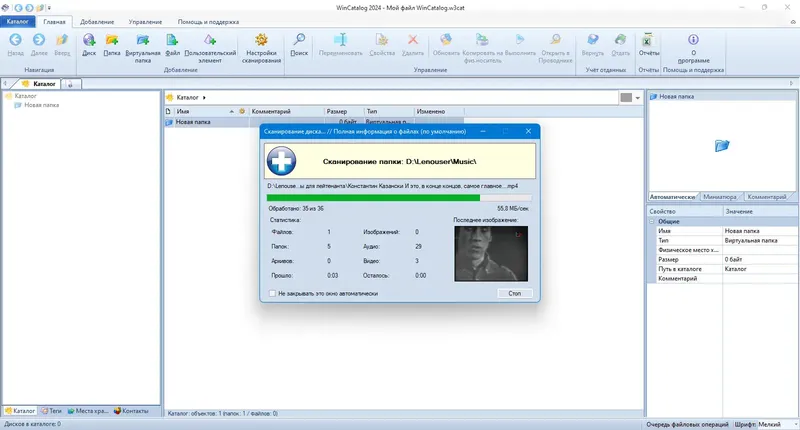
Task: Click Очередь файловых операций in status bar
Action: (x=687, y=424)
